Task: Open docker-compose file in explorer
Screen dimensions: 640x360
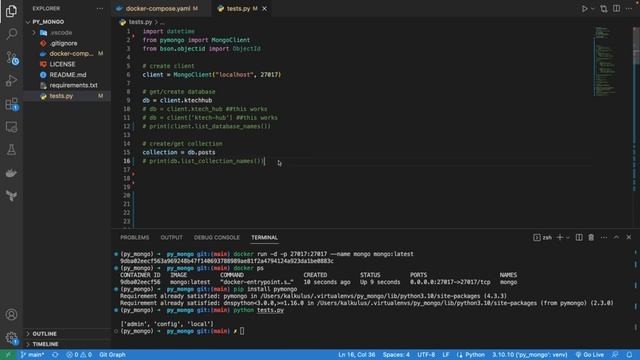Action: pyautogui.click(x=71, y=53)
